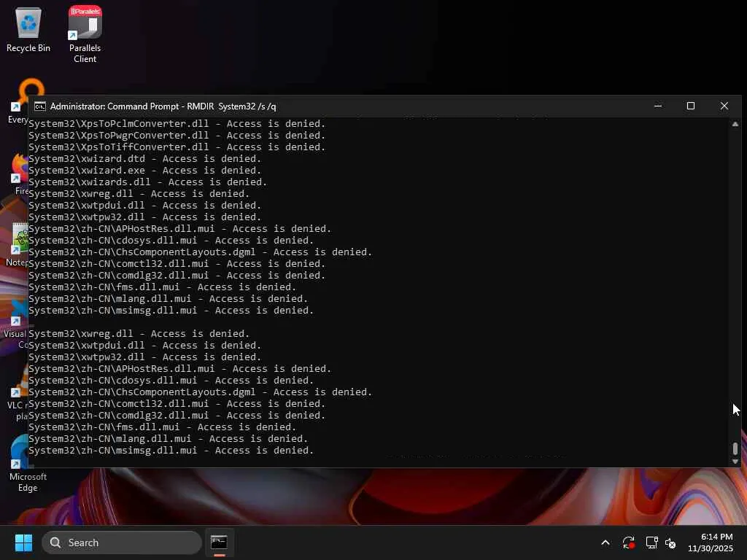747x560 pixels.
Task: Open the network status tray icon
Action: 651,542
